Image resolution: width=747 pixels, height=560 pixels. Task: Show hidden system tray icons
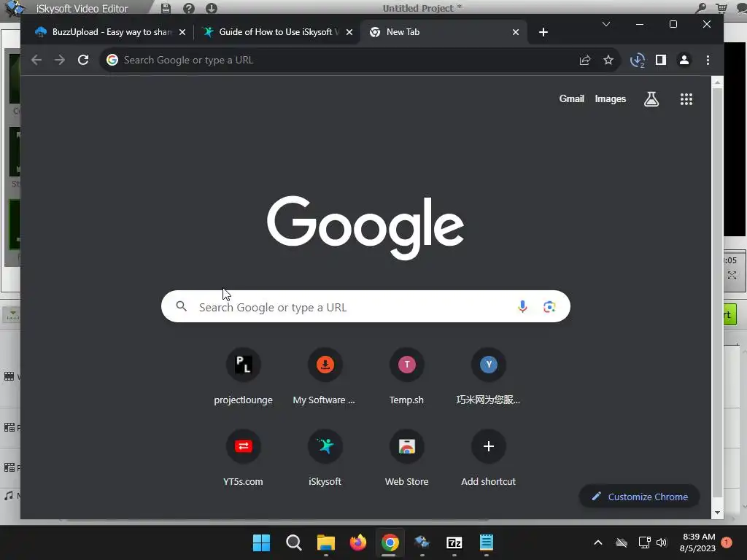(x=598, y=542)
